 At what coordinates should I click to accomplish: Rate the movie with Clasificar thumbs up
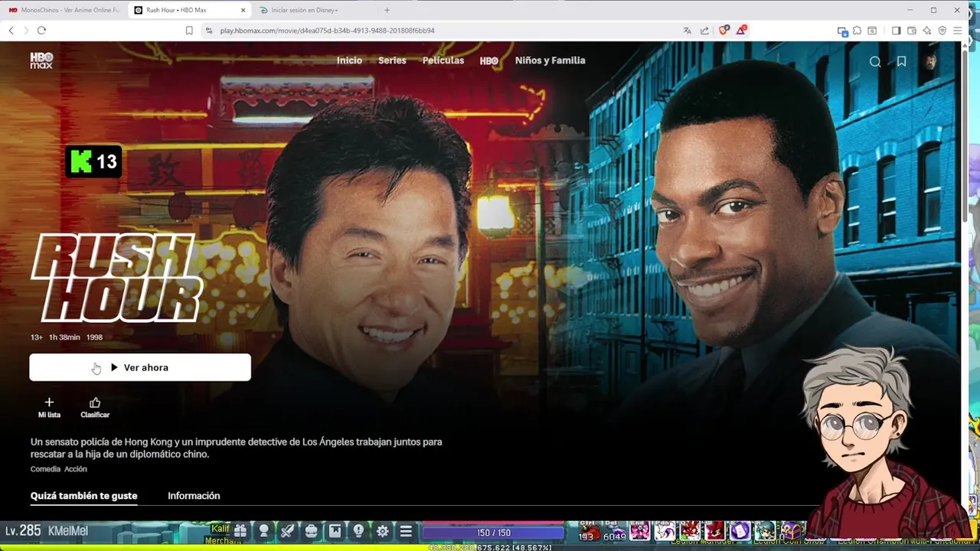[95, 407]
